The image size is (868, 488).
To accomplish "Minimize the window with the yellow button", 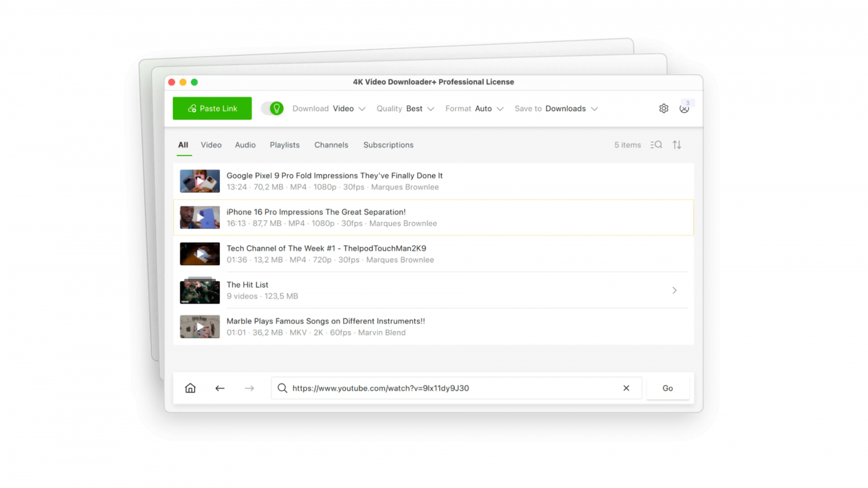I will (183, 82).
